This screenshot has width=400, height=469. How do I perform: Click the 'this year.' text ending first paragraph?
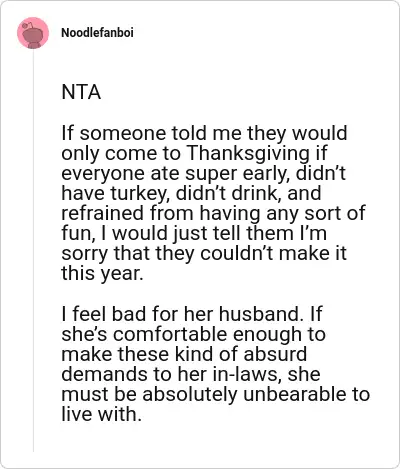coord(102,273)
